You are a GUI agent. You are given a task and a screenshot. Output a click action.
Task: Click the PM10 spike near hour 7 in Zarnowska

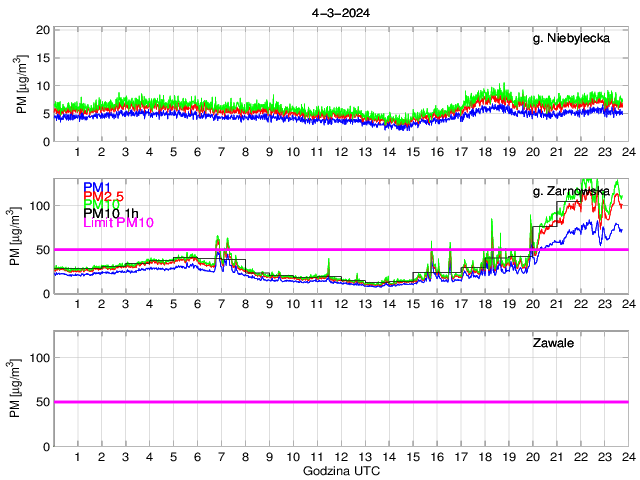218,241
